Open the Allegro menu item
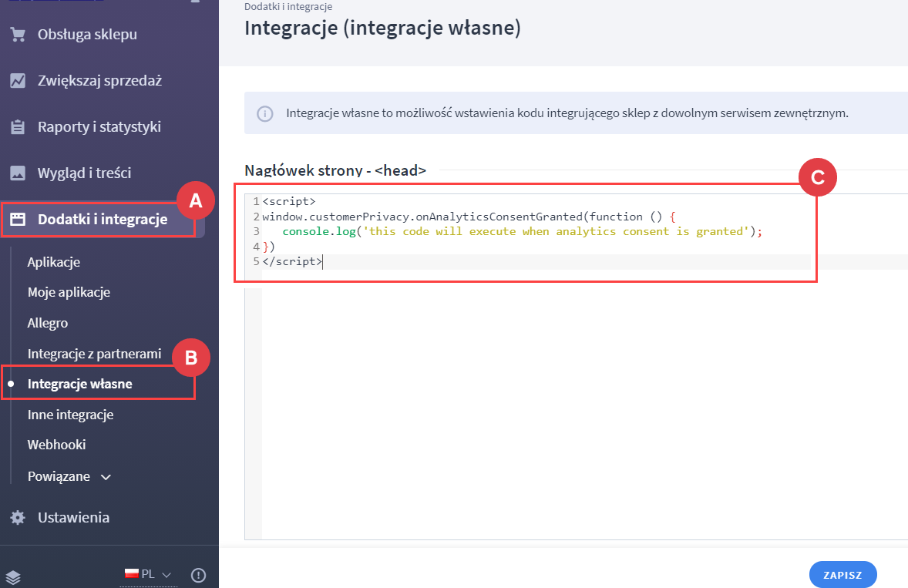 [47, 323]
